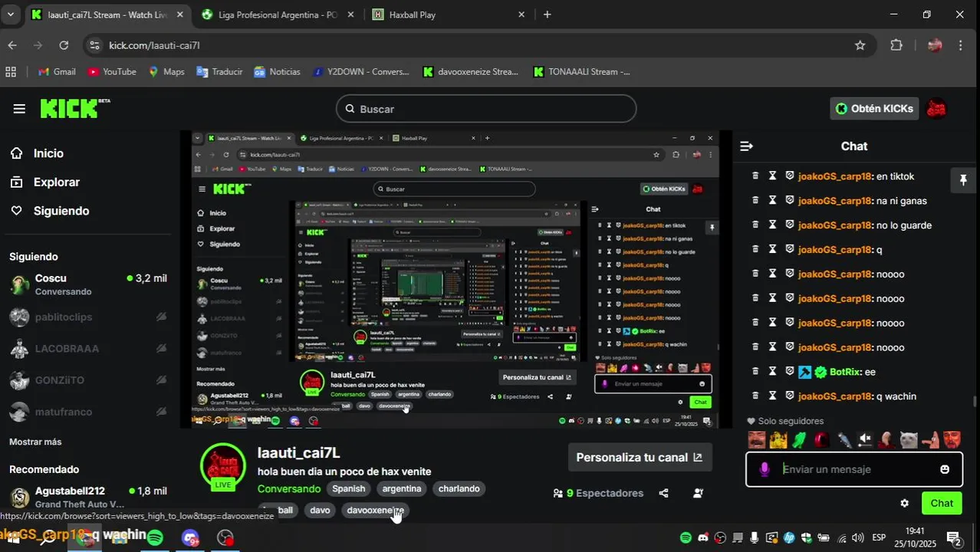Delete the 'q wachin' chat message
Viewport: 980px width, 552px height.
pos(755,396)
